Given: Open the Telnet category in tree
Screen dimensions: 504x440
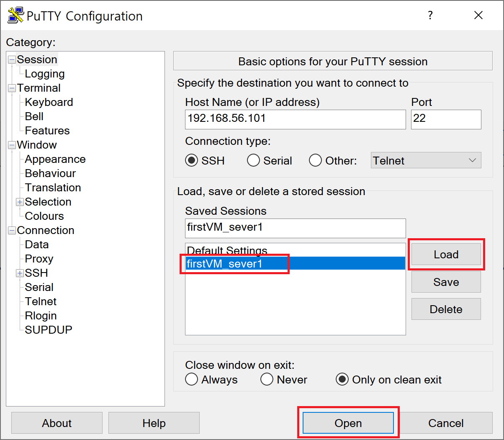Looking at the screenshot, I should coord(41,301).
